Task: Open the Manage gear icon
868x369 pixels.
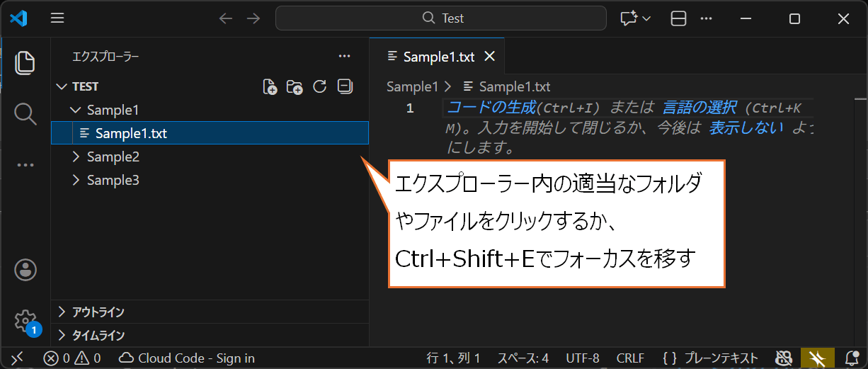Action: point(25,321)
